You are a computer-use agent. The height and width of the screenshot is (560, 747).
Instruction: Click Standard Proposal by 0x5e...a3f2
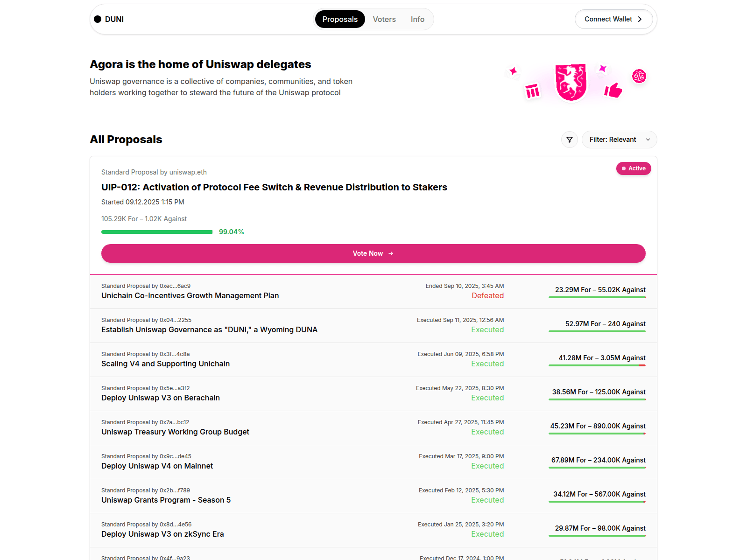145,388
